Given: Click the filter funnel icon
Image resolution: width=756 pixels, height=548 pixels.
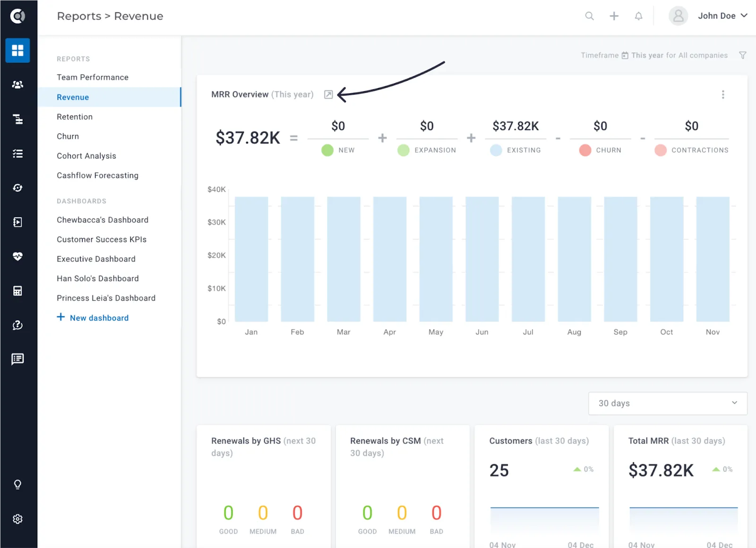Looking at the screenshot, I should click(742, 55).
